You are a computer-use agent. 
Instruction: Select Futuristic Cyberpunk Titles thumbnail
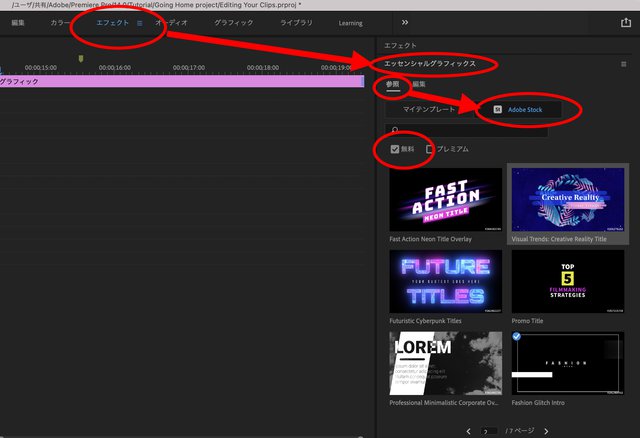coord(446,282)
